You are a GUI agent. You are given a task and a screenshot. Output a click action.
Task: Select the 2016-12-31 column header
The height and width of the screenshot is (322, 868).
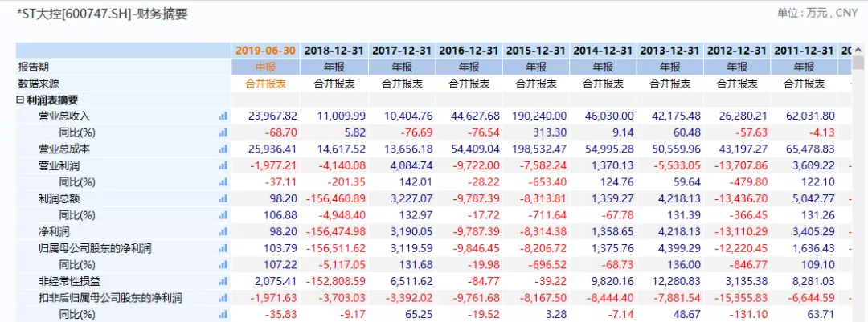[x=469, y=51]
